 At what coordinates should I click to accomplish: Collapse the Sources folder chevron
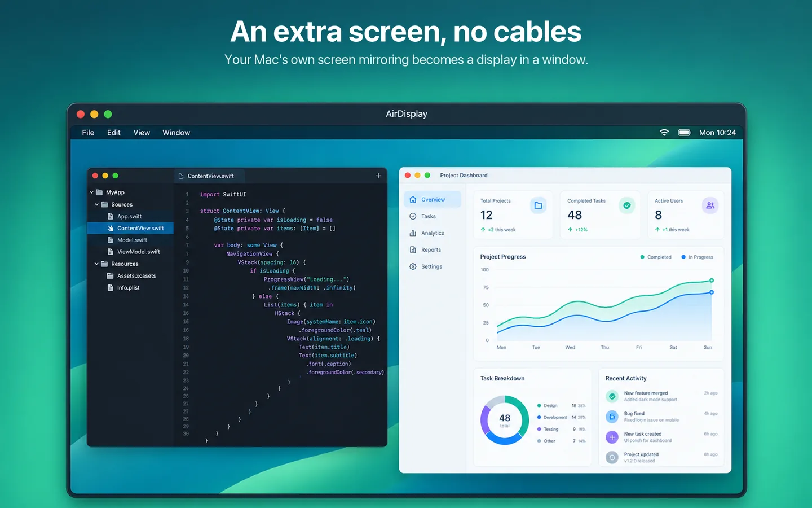click(x=96, y=204)
